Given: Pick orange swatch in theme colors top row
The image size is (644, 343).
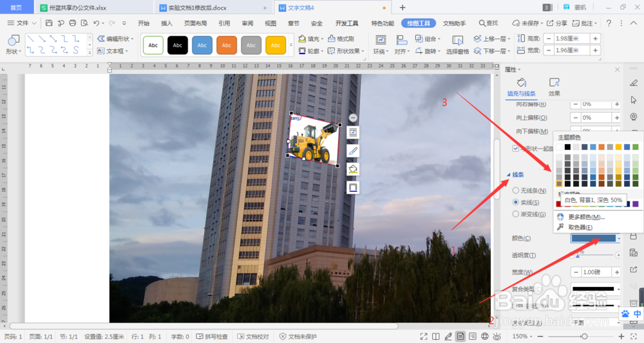Looking at the screenshot, I should click(601, 147).
